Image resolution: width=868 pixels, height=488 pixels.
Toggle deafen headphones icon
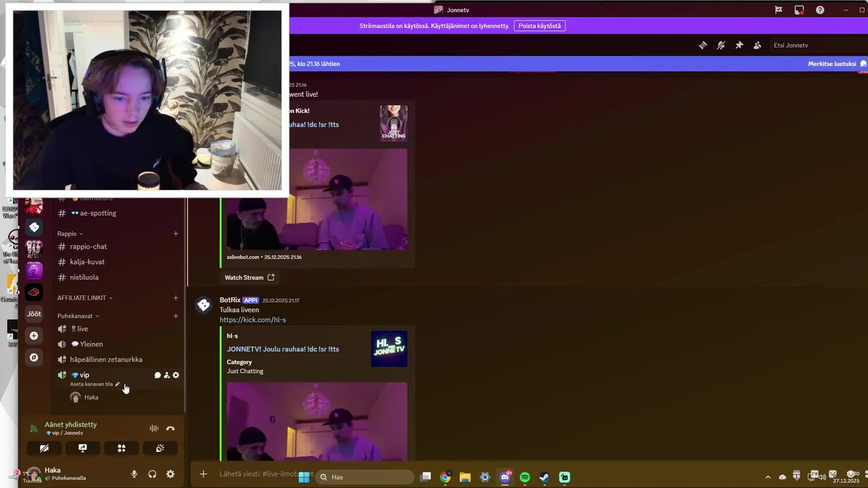pos(152,474)
